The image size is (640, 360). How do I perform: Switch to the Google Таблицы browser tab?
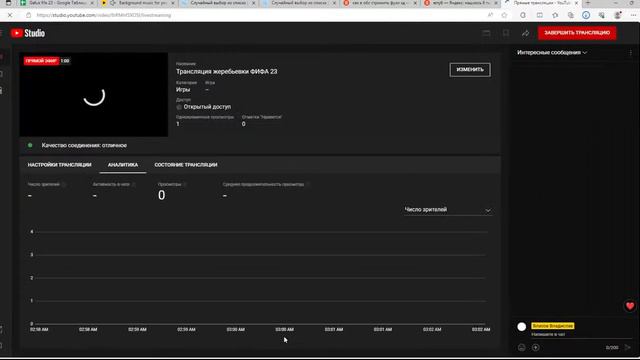(57, 3)
